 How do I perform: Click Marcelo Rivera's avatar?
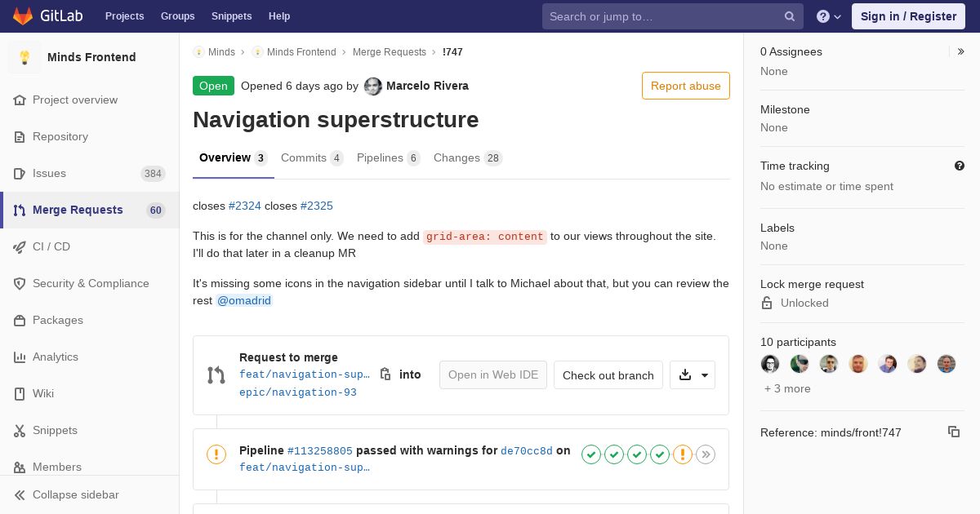click(x=373, y=86)
